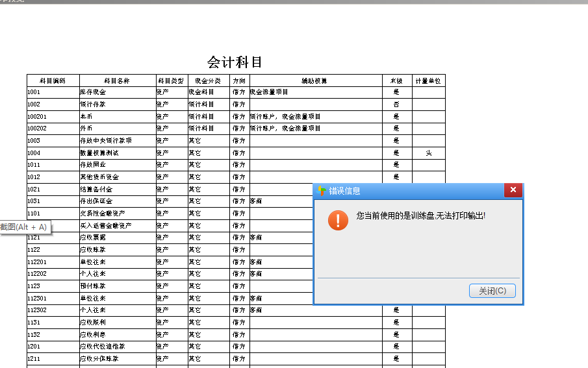588x368 pixels.
Task: Click account code 1002 cell
Action: pos(34,104)
